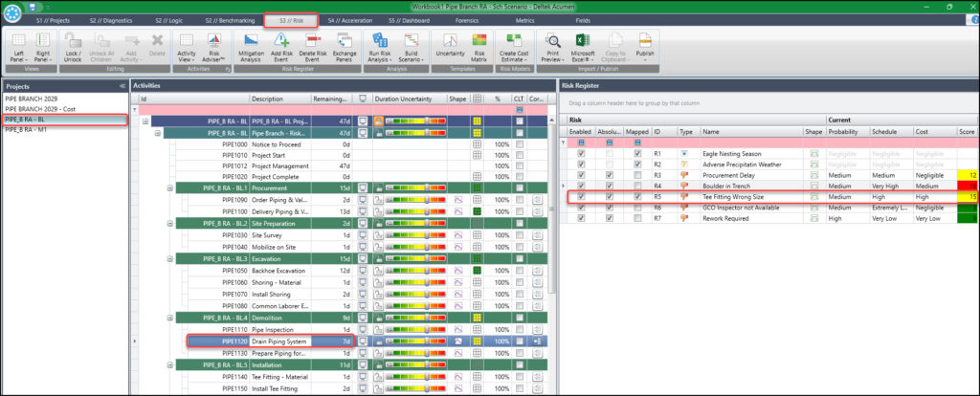
Task: Collapse the PIPE_B RA - BL.2 Site Preparation group
Action: click(x=170, y=223)
